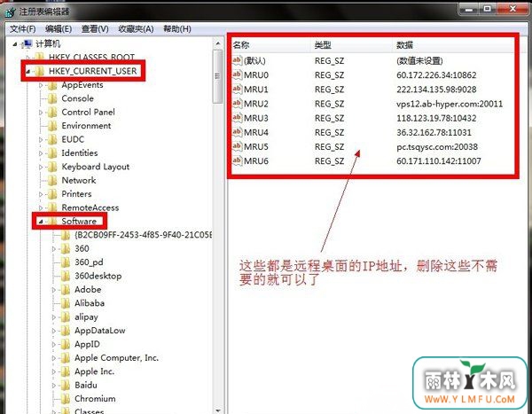Click the MRU2 string value icon
Viewport: 532px width, 414px height.
click(x=237, y=103)
